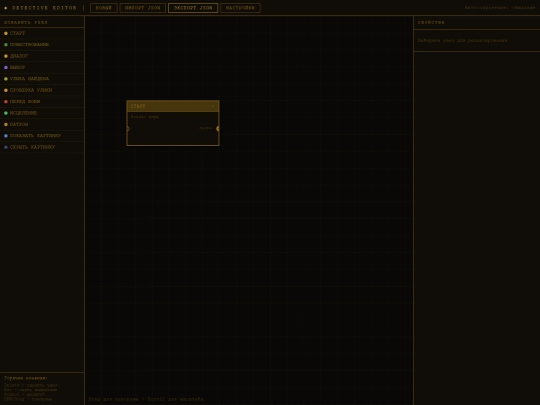Click the input port of the СТАРТ node
Screen dimensions: 540x405
pos(128,129)
